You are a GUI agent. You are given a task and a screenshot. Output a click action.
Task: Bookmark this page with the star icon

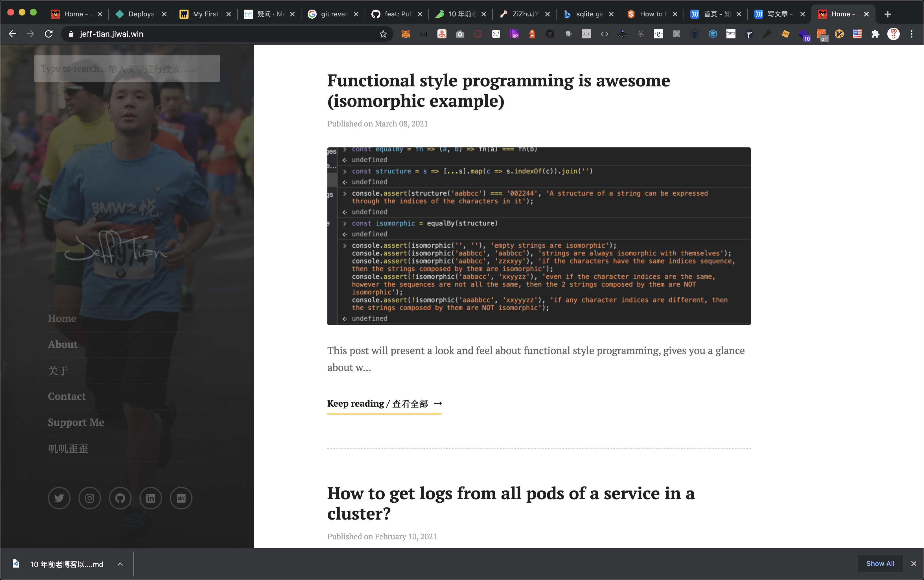[383, 34]
